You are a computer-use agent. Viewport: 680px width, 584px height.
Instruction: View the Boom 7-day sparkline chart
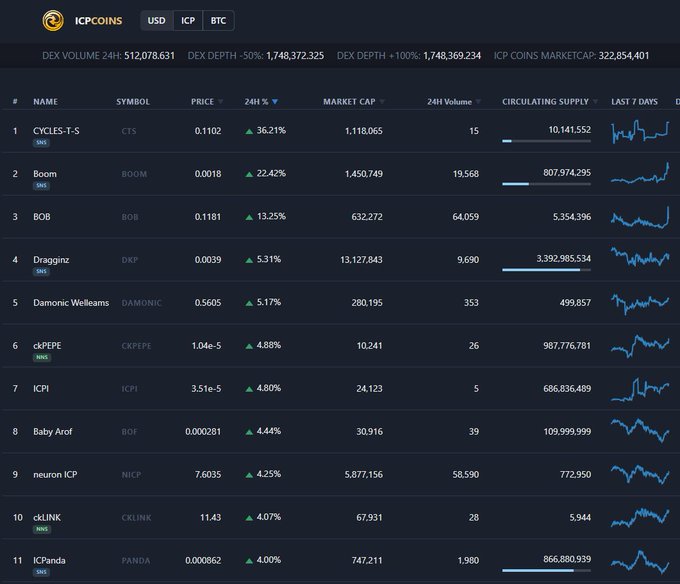click(x=640, y=173)
